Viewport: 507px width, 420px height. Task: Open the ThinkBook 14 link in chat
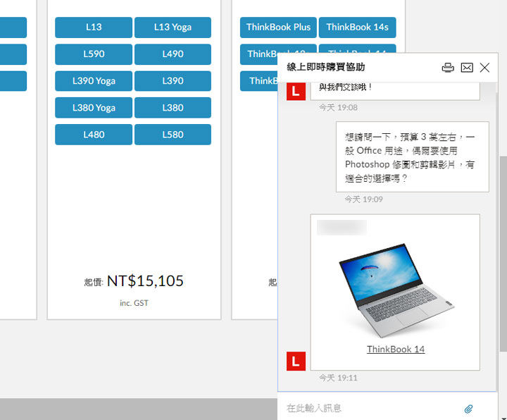396,349
